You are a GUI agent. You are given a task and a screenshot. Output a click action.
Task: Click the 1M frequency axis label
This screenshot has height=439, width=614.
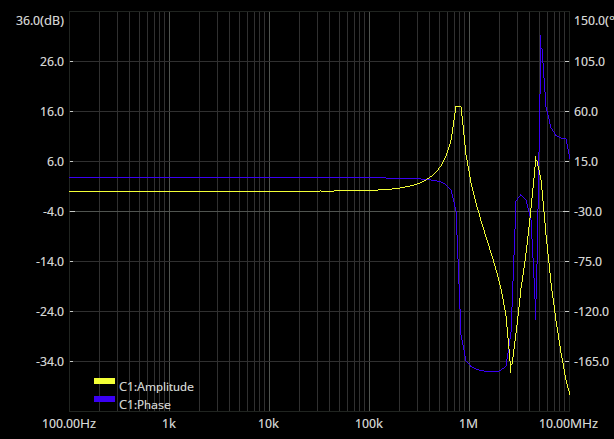point(468,424)
